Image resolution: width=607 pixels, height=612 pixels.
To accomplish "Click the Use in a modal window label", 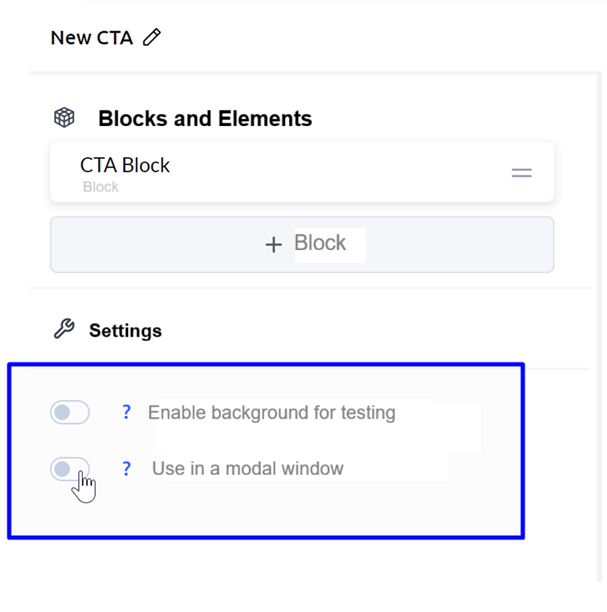I will tap(247, 468).
